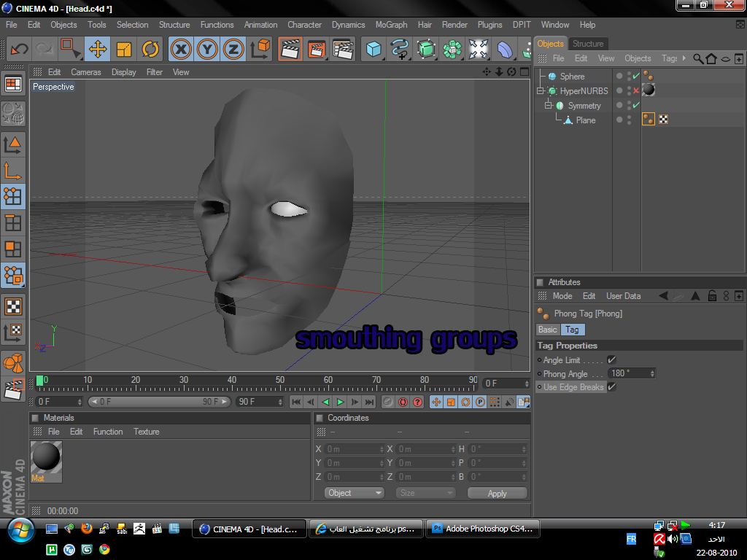
Task: Switch to Polygons mode
Action: (13, 249)
